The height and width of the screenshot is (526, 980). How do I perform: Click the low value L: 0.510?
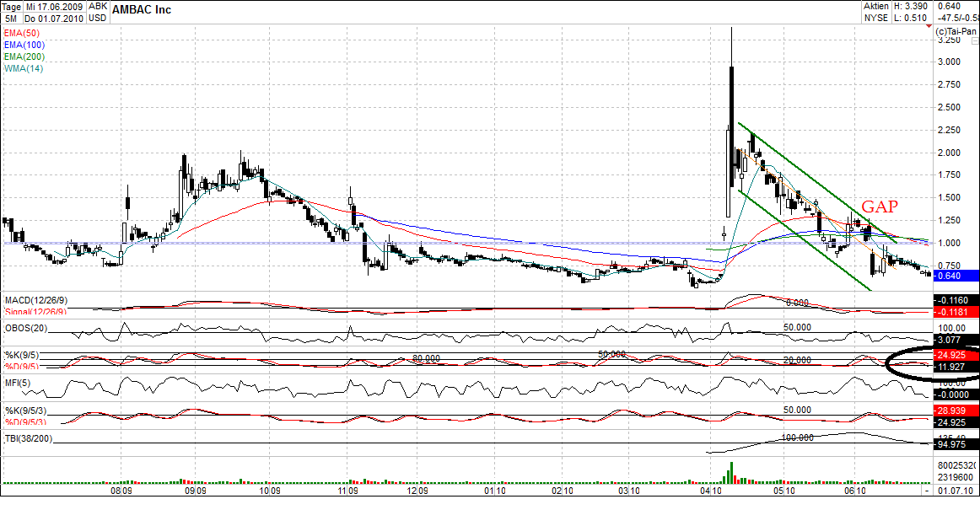(911, 18)
